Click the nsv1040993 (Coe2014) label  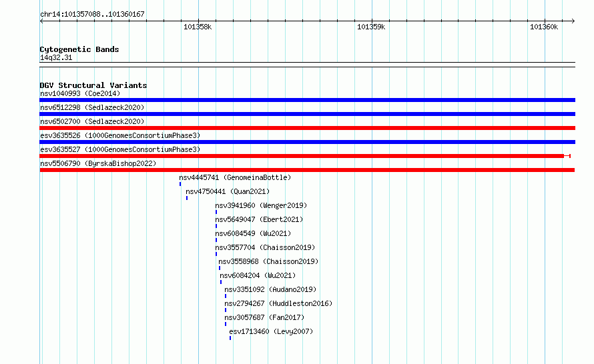pos(80,93)
